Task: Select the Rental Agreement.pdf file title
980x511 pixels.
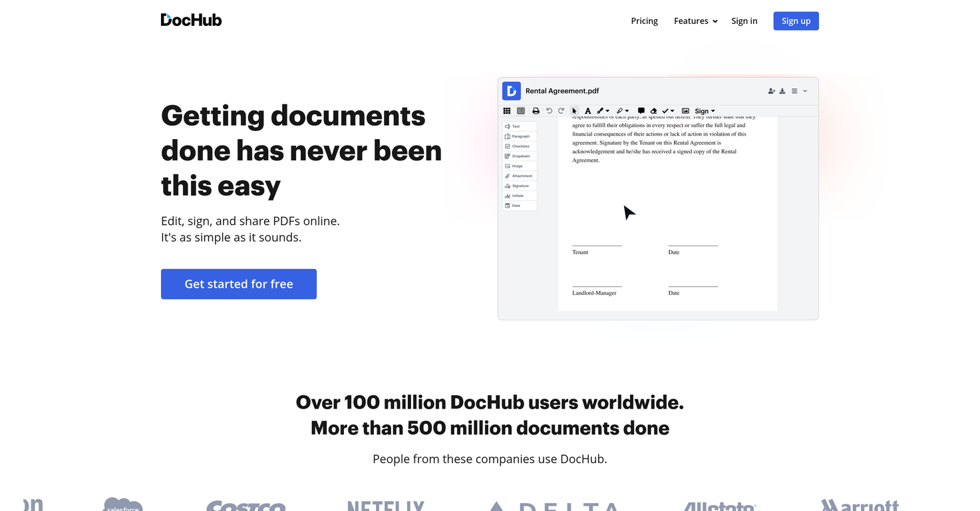Action: click(562, 91)
